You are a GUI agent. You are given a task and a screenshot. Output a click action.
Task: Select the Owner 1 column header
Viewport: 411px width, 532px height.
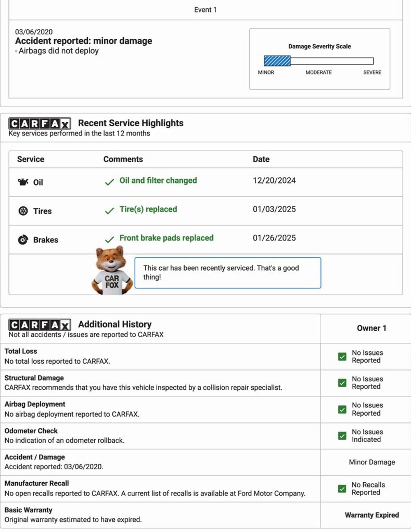coord(372,328)
